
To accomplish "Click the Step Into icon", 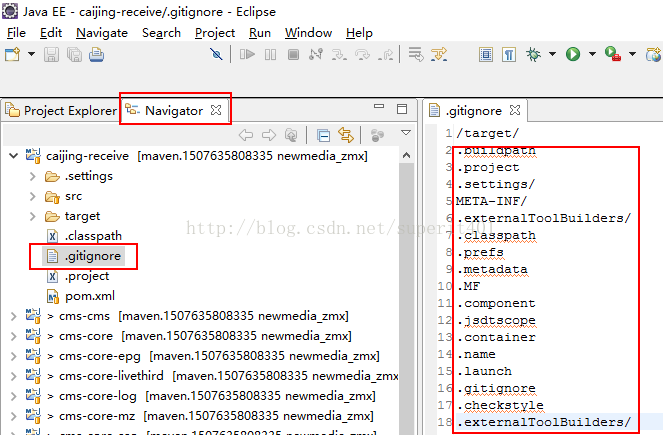I will click(339, 54).
